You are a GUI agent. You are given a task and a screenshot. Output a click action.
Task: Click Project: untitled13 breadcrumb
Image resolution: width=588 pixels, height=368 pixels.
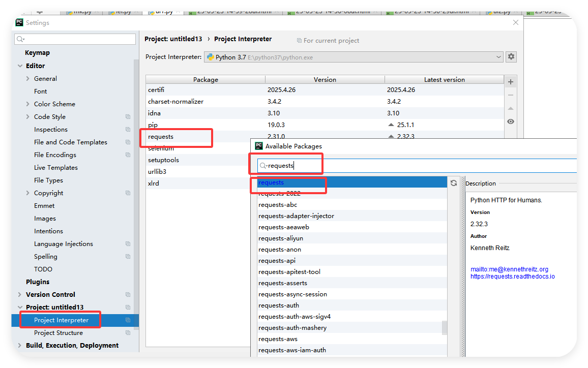(173, 39)
